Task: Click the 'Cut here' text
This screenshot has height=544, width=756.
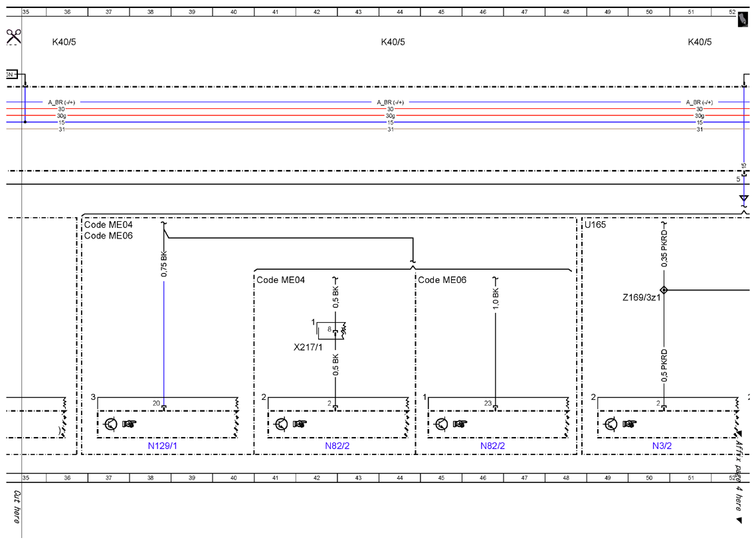Action: pos(17,507)
